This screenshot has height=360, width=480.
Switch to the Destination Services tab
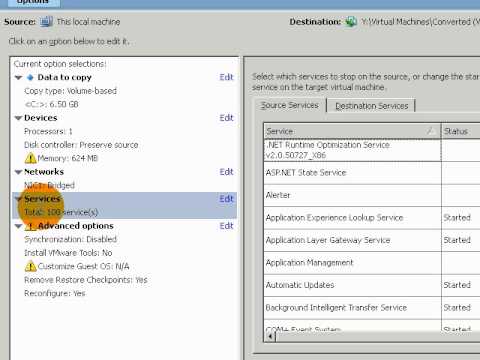click(x=371, y=106)
